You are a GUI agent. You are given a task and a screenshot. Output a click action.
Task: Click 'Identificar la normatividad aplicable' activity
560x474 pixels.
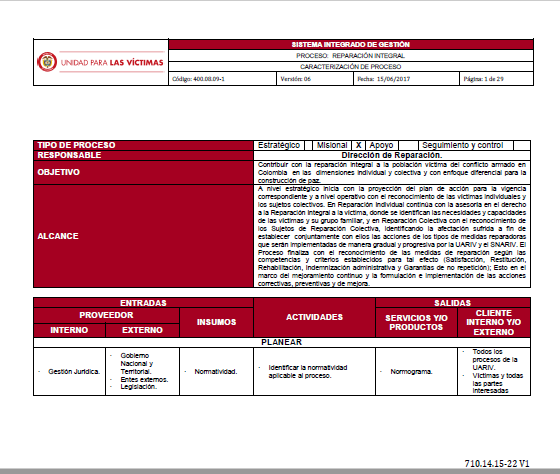pyautogui.click(x=308, y=371)
